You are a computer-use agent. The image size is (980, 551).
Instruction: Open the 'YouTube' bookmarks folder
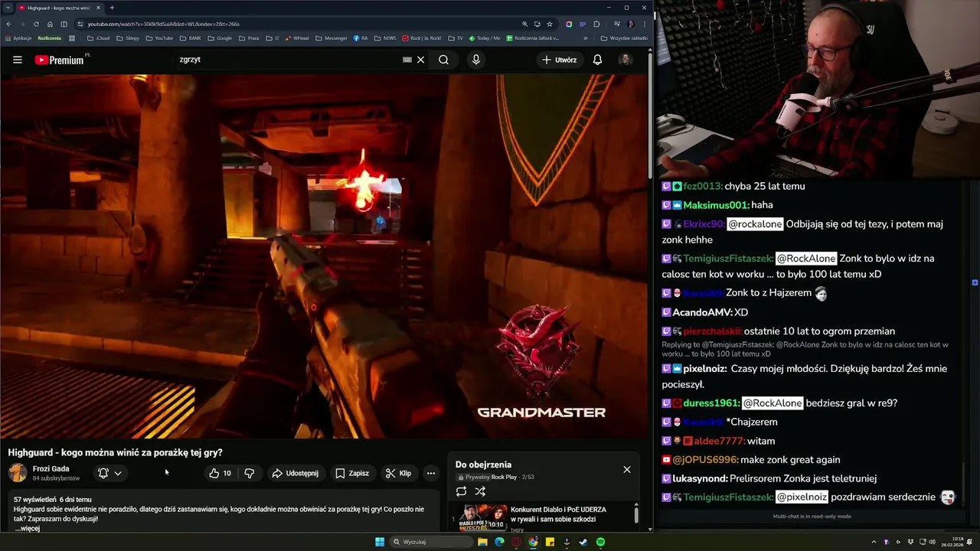(x=159, y=37)
